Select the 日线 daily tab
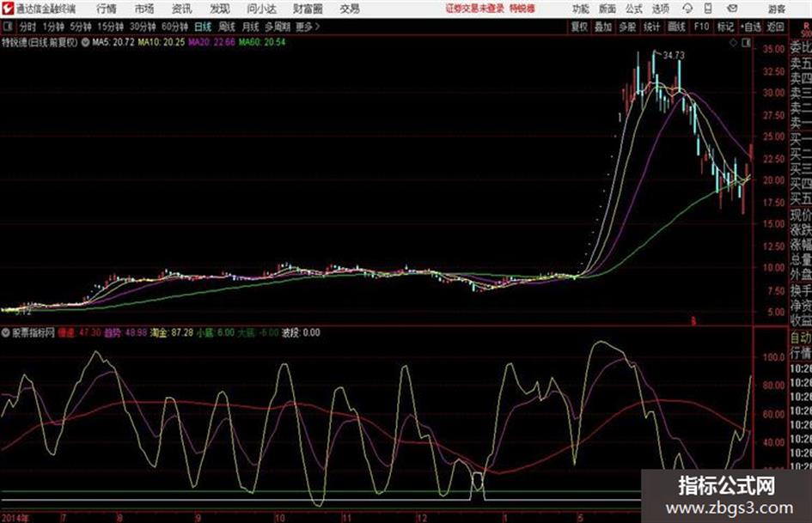The image size is (812, 523). (x=203, y=27)
